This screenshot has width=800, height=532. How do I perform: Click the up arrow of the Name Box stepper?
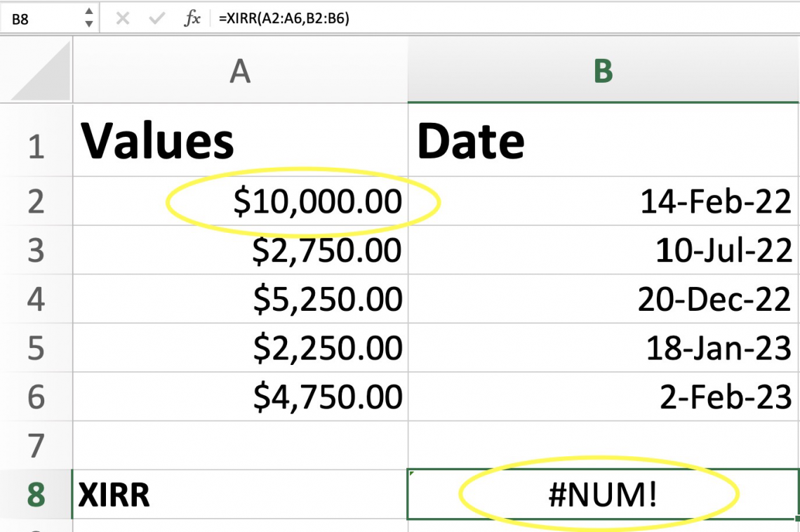coord(91,12)
